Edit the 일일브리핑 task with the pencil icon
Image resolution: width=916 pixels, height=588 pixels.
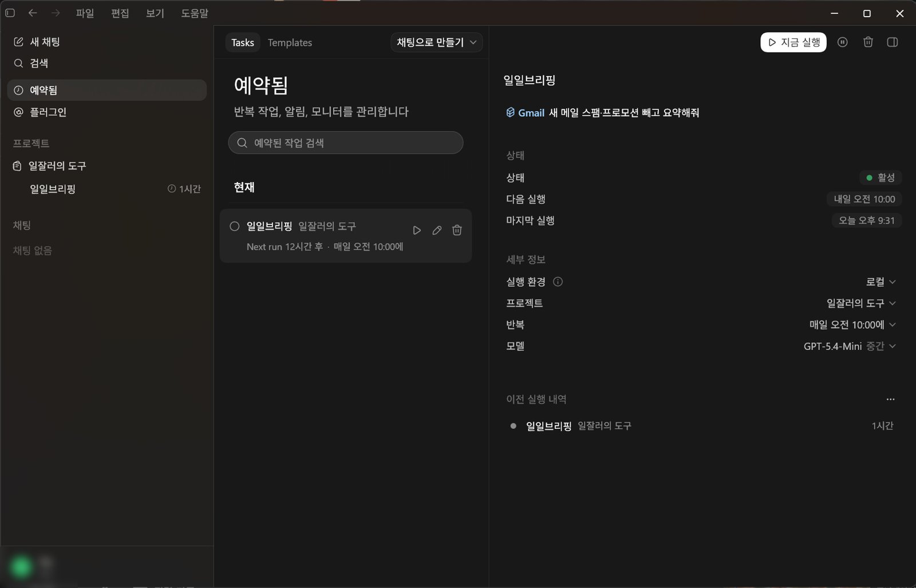[x=437, y=230]
